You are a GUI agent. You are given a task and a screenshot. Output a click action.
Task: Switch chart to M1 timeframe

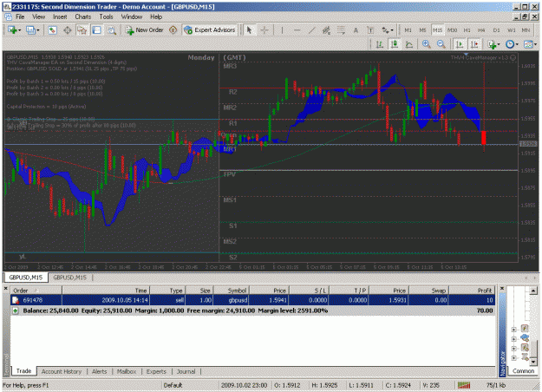(x=408, y=30)
